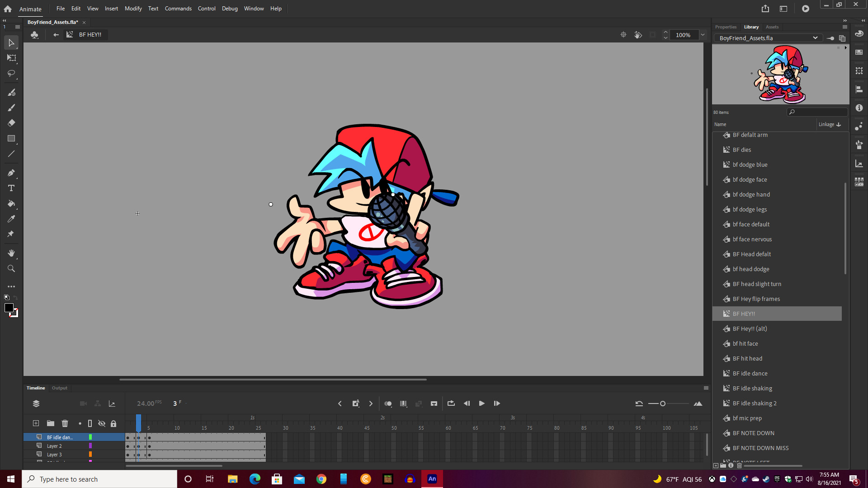Open the Info panel icon
The height and width of the screenshot is (488, 868).
point(859,108)
